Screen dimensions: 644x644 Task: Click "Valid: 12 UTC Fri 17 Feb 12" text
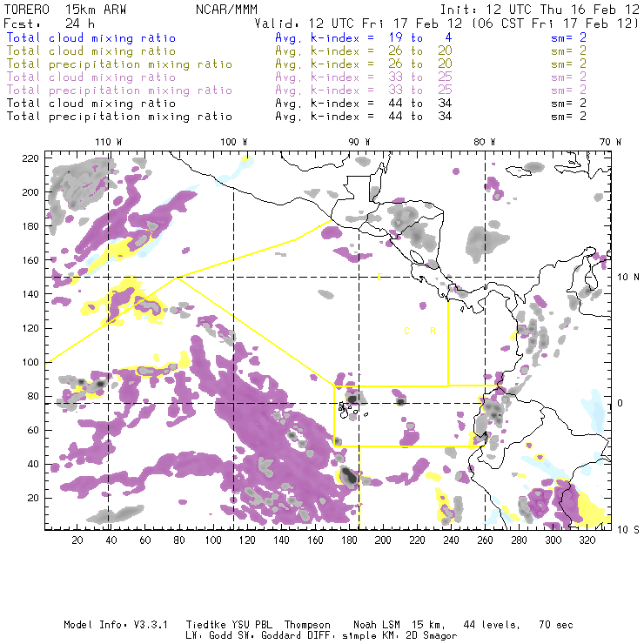coord(359,23)
